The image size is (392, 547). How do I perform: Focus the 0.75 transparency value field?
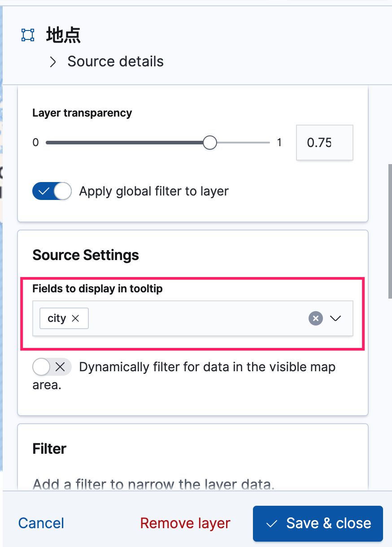(x=324, y=143)
